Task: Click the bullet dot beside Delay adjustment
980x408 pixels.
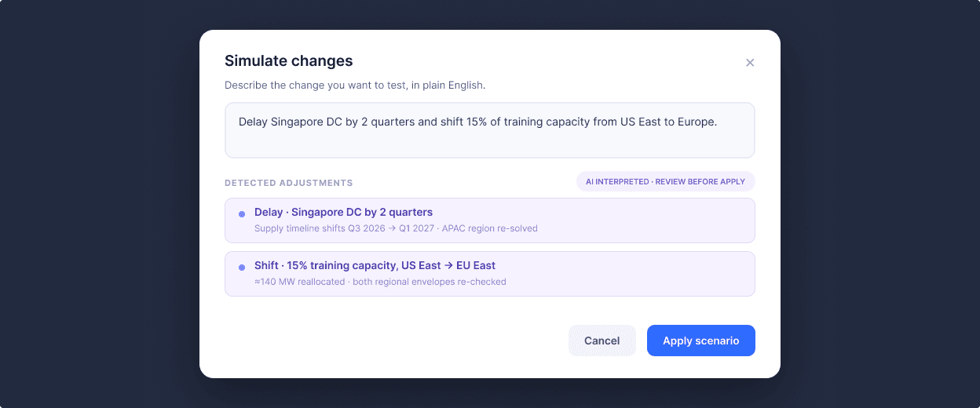Action: (242, 213)
